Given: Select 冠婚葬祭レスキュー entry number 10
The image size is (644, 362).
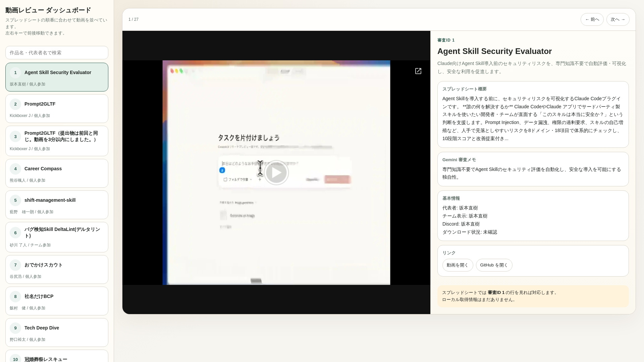Looking at the screenshot, I should coord(57,356).
